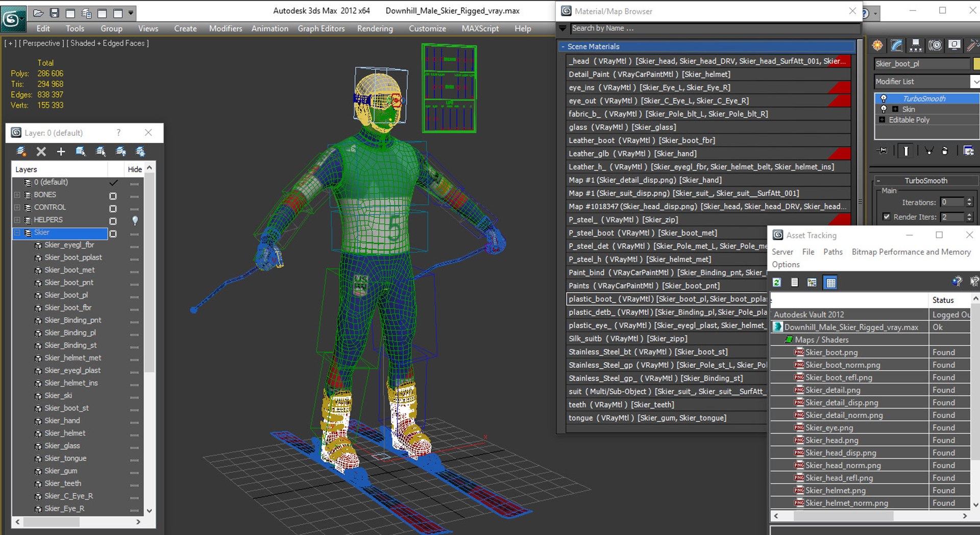This screenshot has height=535, width=980.
Task: Expand the CONTROL layer tree
Action: (17, 208)
